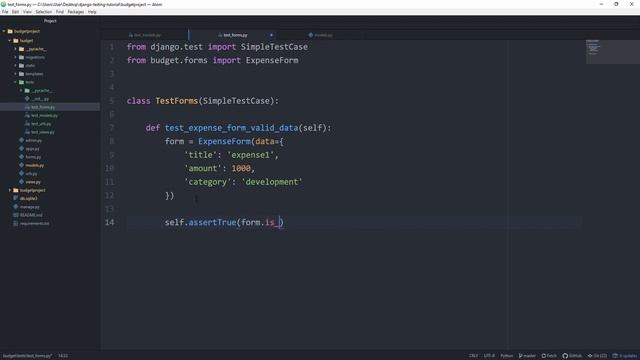Open urls.py from the project tree
640x360 pixels.
click(31, 174)
